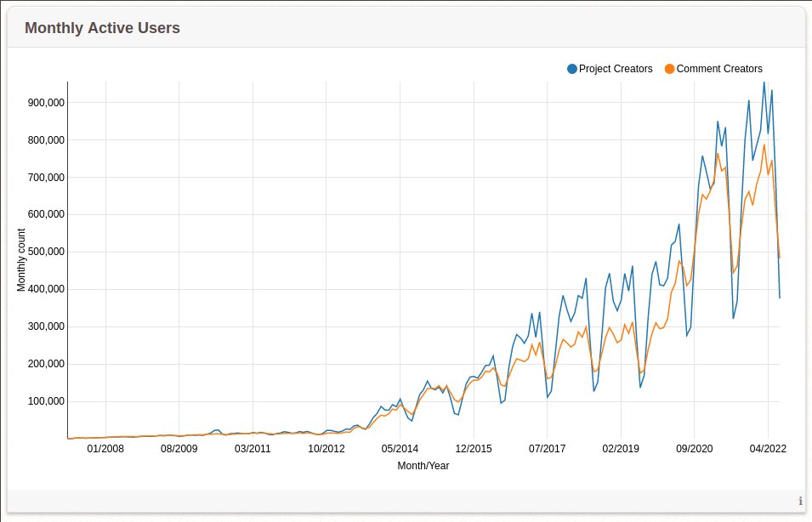Click the 02/2019 x-axis label
This screenshot has width=812, height=522.
pos(621,449)
